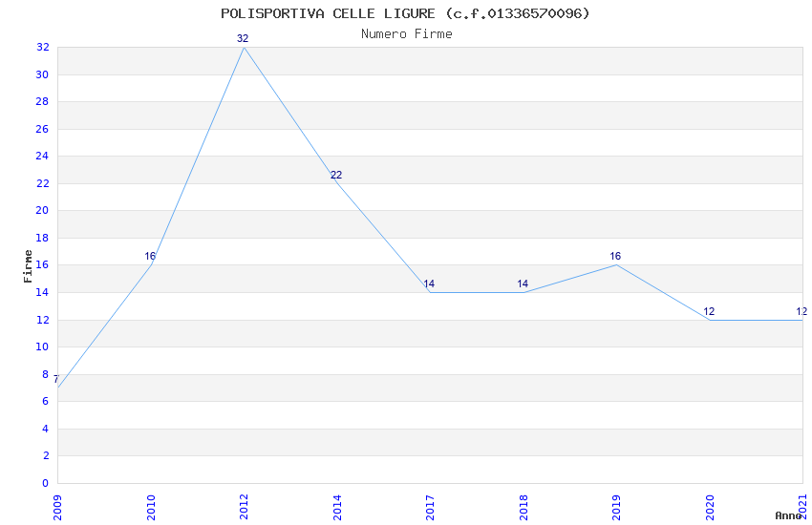Click the y-axis tick 14
The image size is (812, 525).
pyautogui.click(x=42, y=292)
